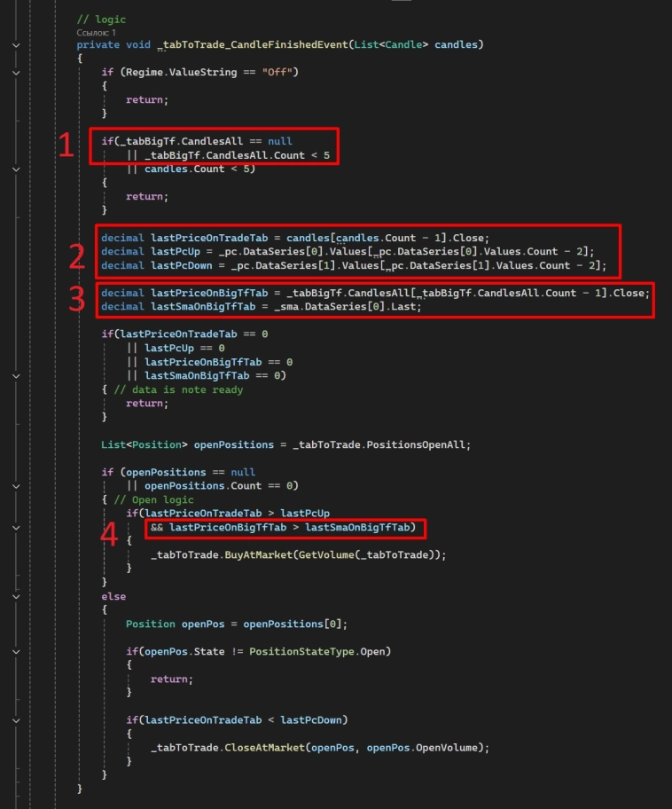Viewport: 672px width, 809px height.
Task: Click the else keyword
Action: [113, 596]
